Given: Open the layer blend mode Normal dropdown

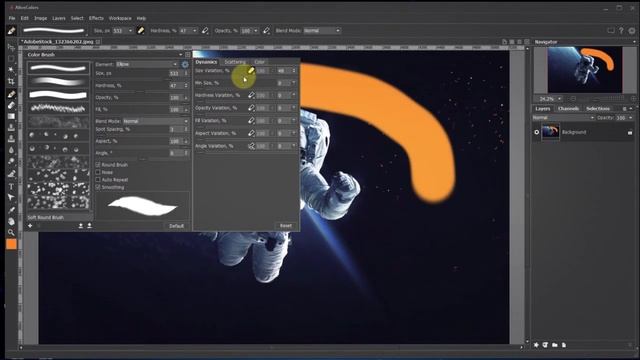Looking at the screenshot, I should [563, 118].
